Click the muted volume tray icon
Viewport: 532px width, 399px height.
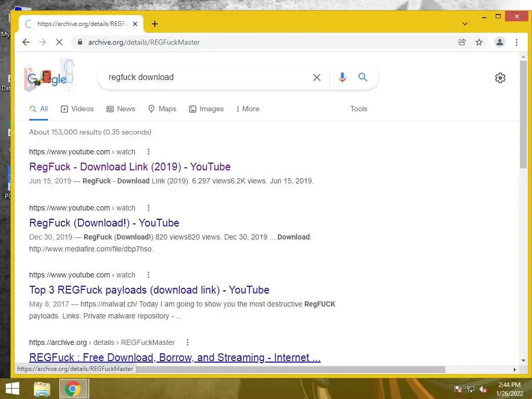(x=483, y=389)
